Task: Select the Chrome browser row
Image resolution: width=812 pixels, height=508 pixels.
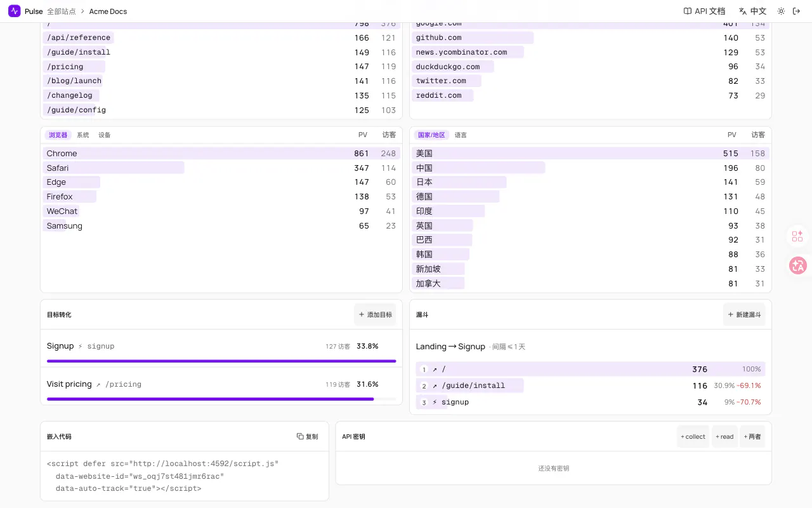Action: [221, 153]
